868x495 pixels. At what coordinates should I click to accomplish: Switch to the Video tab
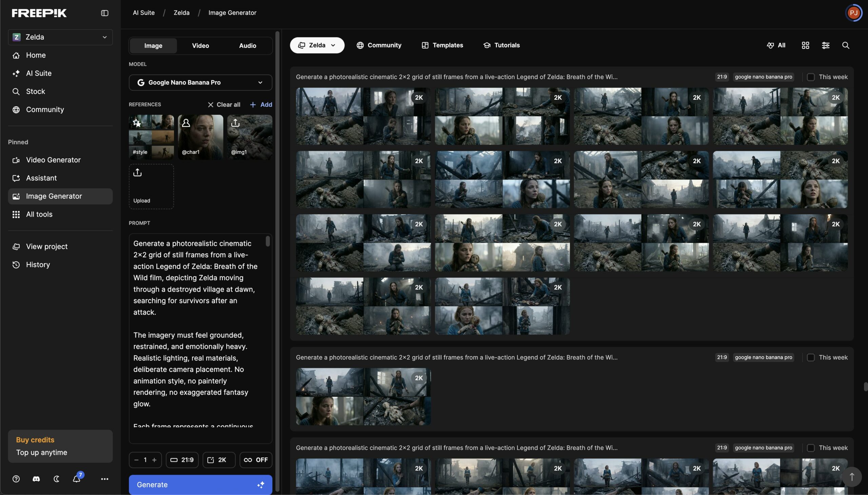point(200,45)
